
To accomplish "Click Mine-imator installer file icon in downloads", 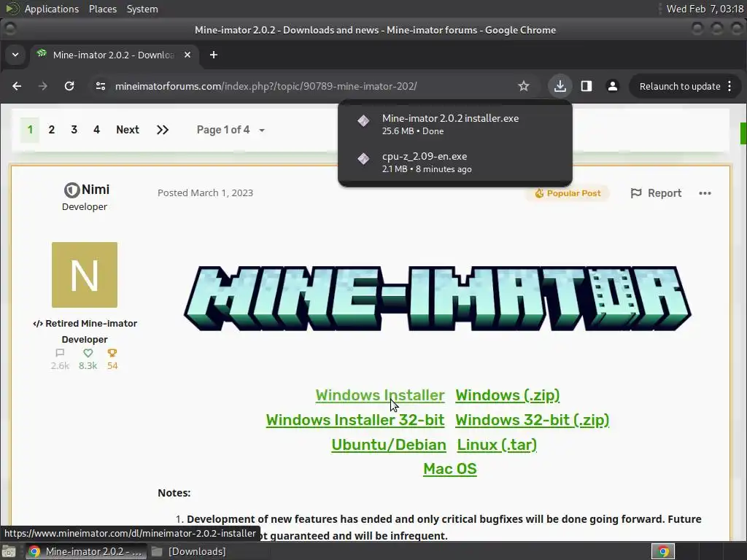I will tap(363, 121).
